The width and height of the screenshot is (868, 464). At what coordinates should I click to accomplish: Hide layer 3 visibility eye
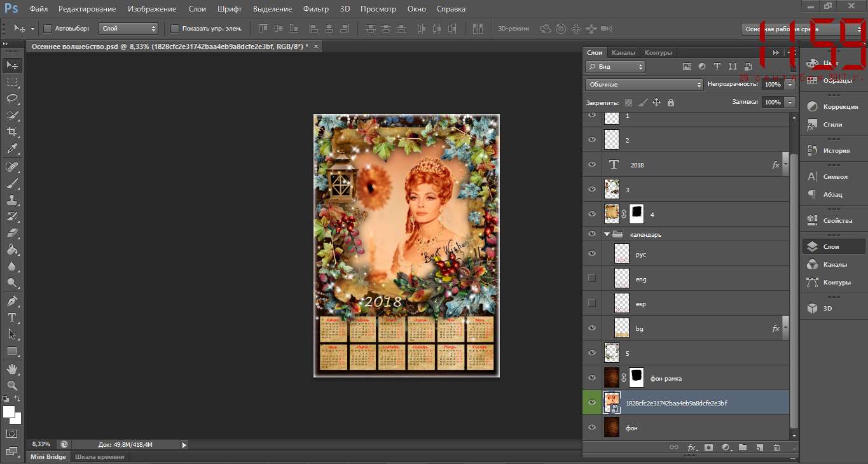click(x=592, y=189)
